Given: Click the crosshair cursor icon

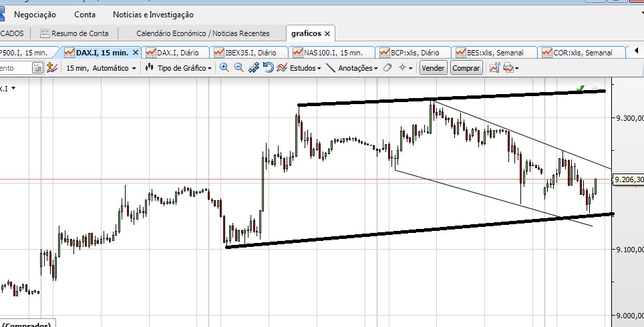Looking at the screenshot, I should 402,67.
